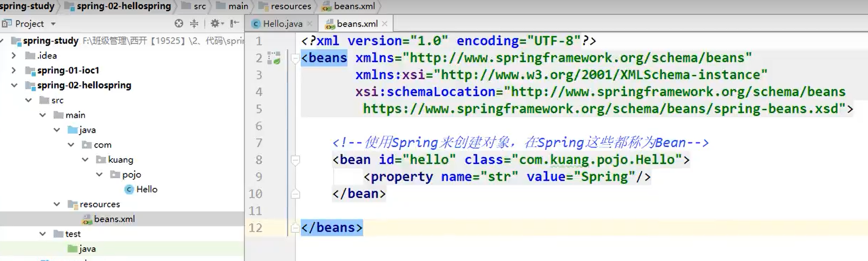The height and width of the screenshot is (261, 868).
Task: Click the green test java folder icon
Action: [73, 249]
